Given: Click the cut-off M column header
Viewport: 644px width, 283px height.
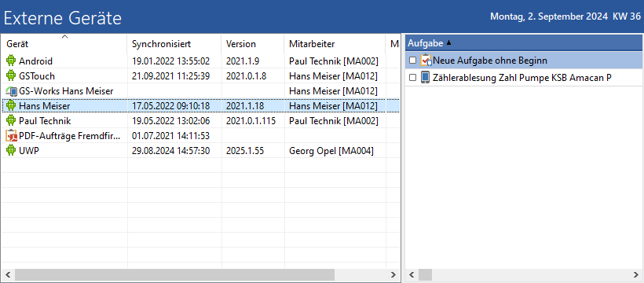Looking at the screenshot, I should click(x=393, y=43).
